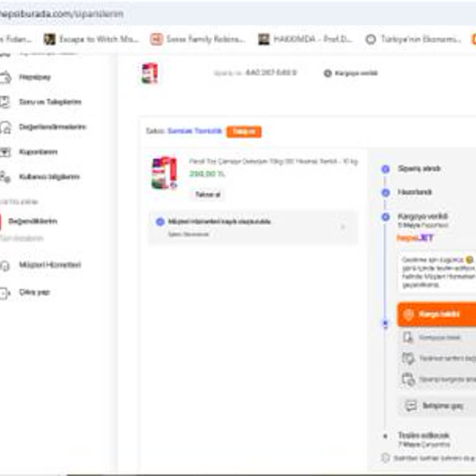This screenshot has height=476, width=476.
Task: Click the Sipariş alındı timeline step
Action: 419,169
